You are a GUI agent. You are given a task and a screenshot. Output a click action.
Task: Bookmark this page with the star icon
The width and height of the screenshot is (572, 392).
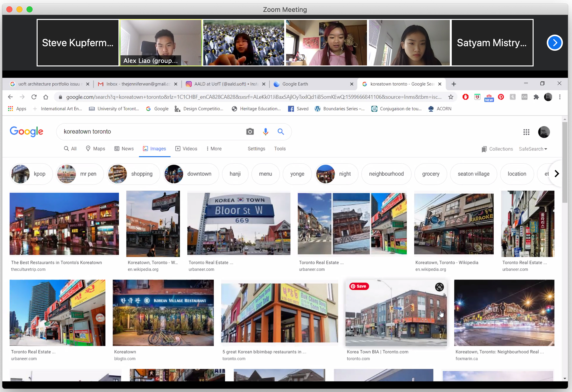point(451,97)
